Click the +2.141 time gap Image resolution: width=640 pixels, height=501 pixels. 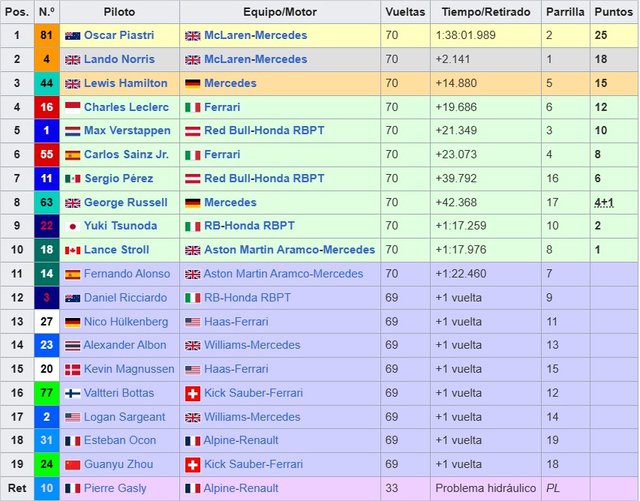pyautogui.click(x=453, y=60)
